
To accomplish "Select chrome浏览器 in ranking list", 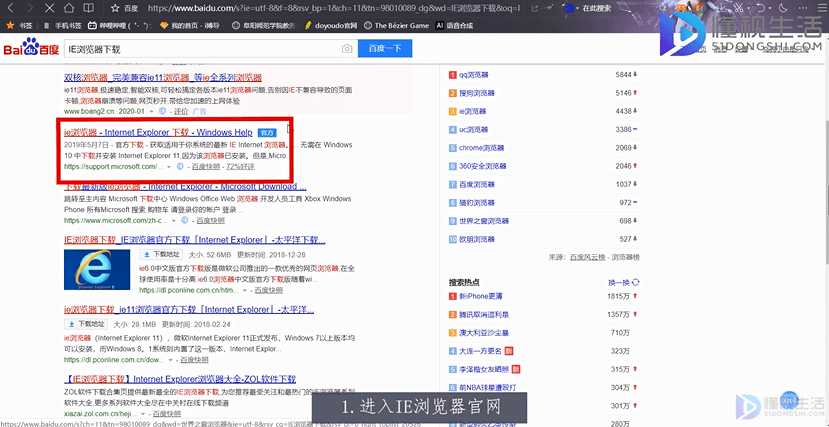I will click(481, 148).
